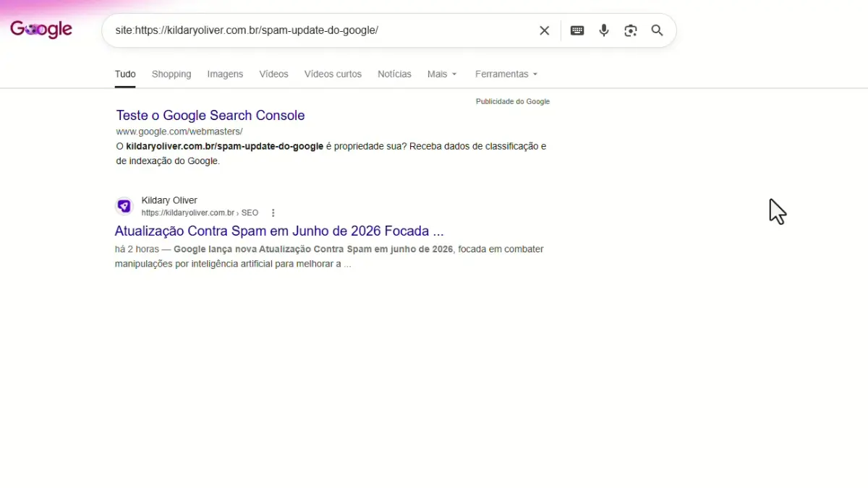Click the magnifying glass search button

point(657,30)
